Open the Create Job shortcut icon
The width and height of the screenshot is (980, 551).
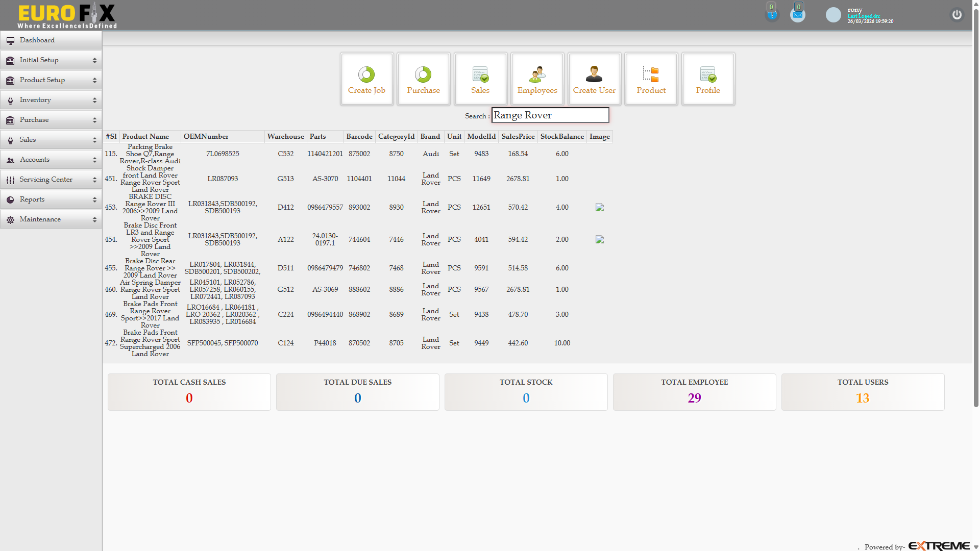tap(366, 79)
